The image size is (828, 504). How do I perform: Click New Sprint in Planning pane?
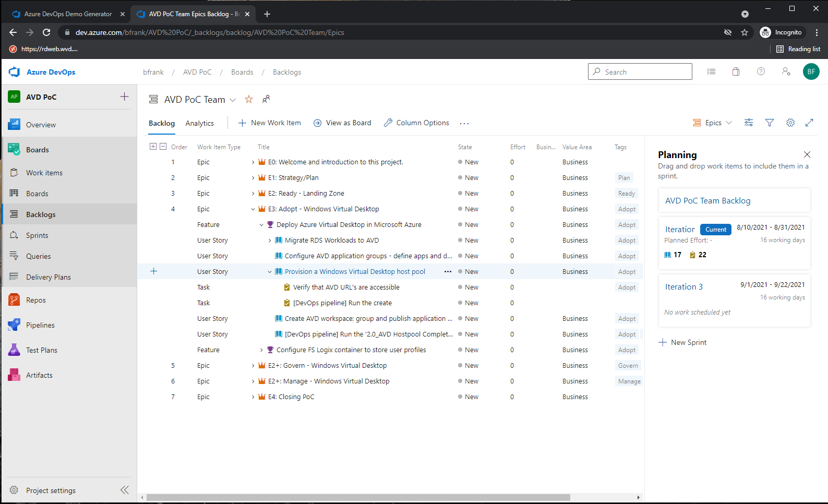point(683,342)
